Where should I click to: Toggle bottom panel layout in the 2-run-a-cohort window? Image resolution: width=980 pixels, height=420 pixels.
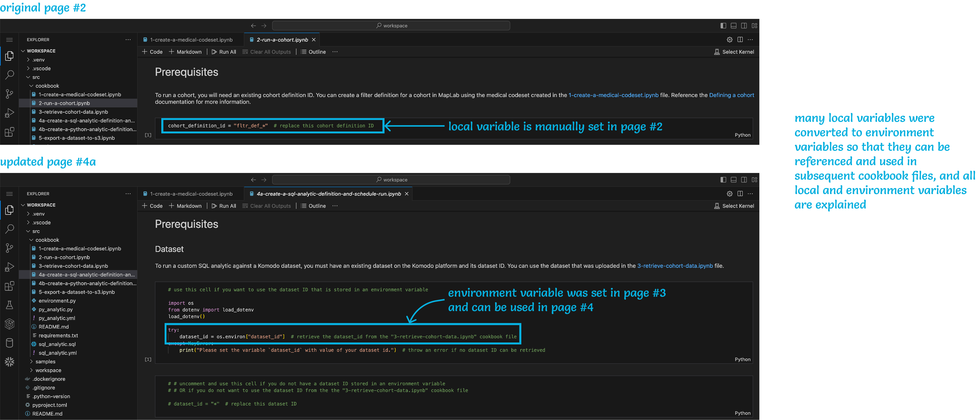point(733,26)
